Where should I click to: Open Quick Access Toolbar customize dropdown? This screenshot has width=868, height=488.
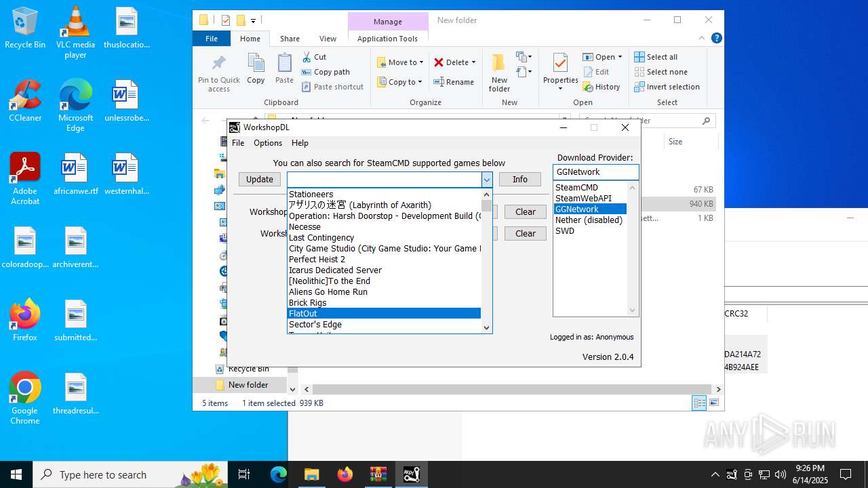pyautogui.click(x=253, y=20)
